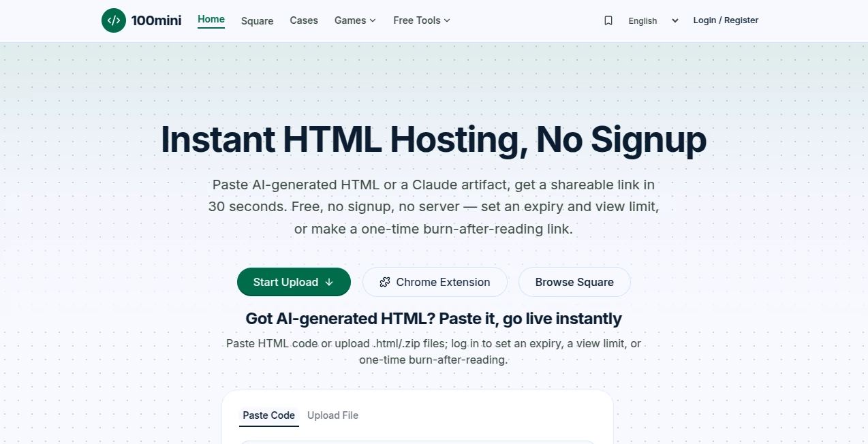Switch to the Paste Code tab
868x444 pixels.
269,415
